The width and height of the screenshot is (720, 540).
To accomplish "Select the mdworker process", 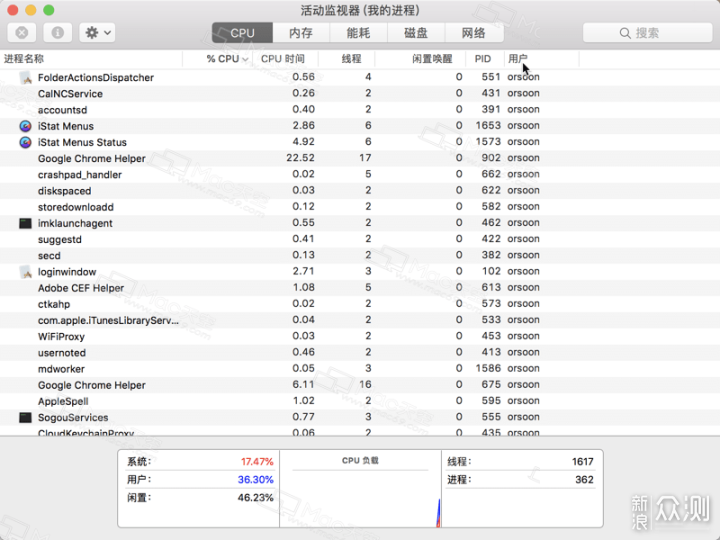I will (x=360, y=369).
